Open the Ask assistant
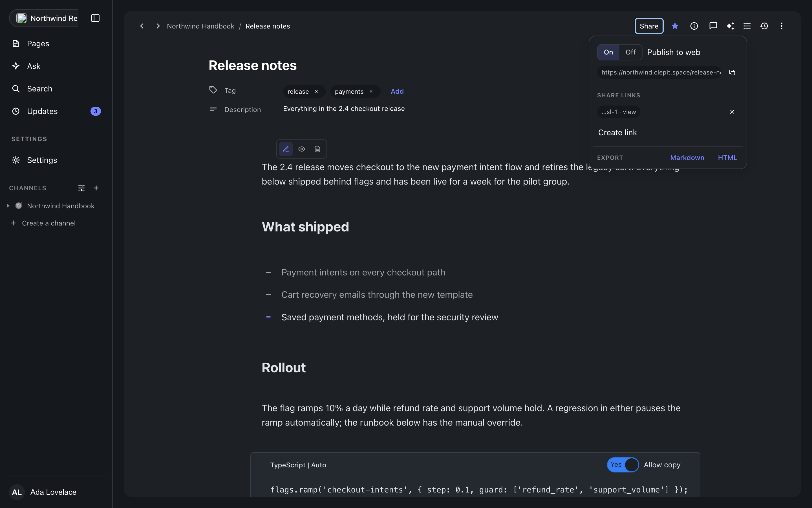812x508 pixels. click(56, 66)
